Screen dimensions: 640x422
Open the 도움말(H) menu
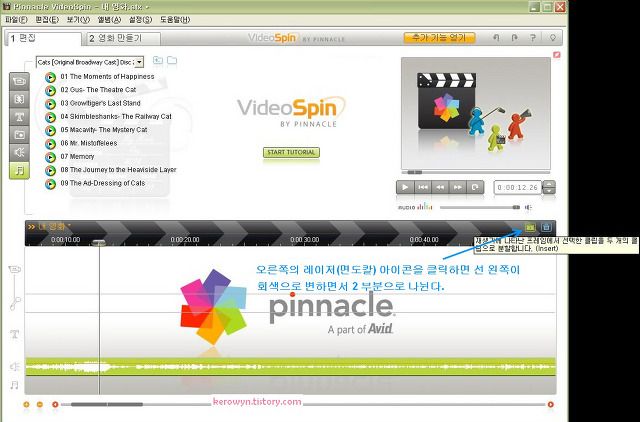(x=175, y=20)
